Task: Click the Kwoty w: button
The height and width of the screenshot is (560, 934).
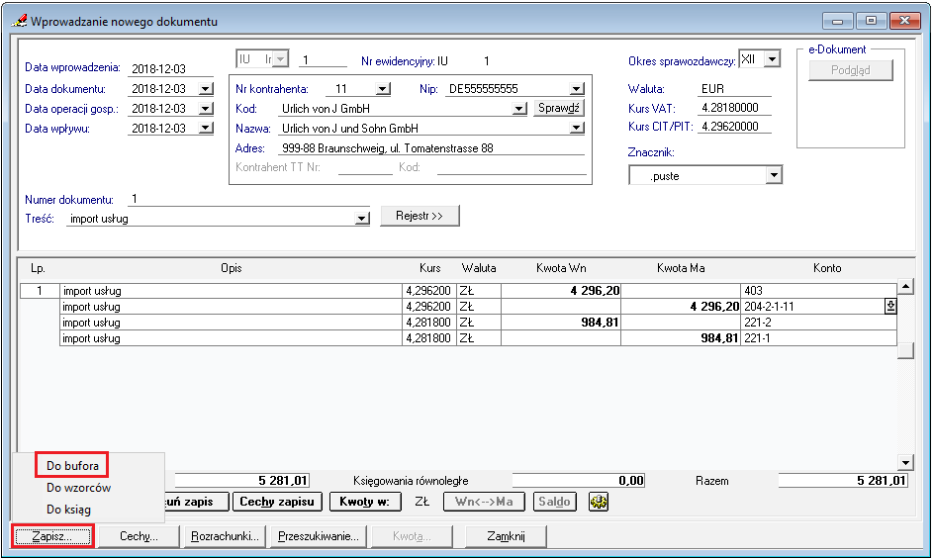Action: (364, 502)
